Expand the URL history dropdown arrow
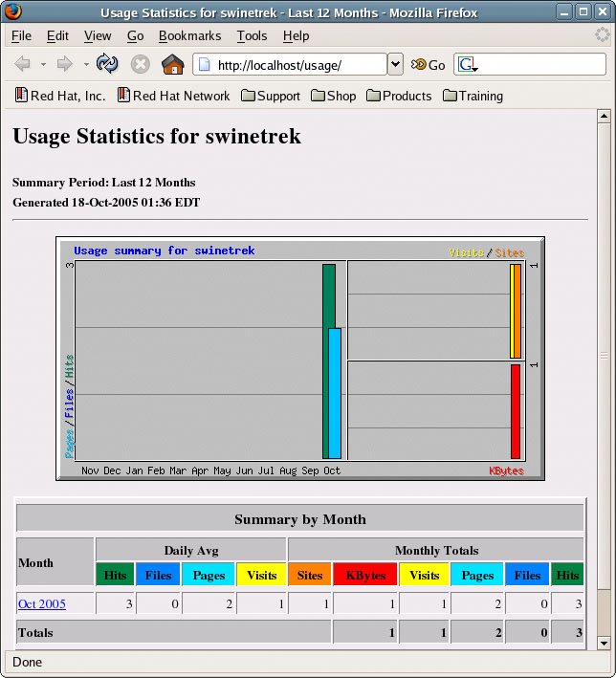This screenshot has height=678, width=616. tap(395, 64)
